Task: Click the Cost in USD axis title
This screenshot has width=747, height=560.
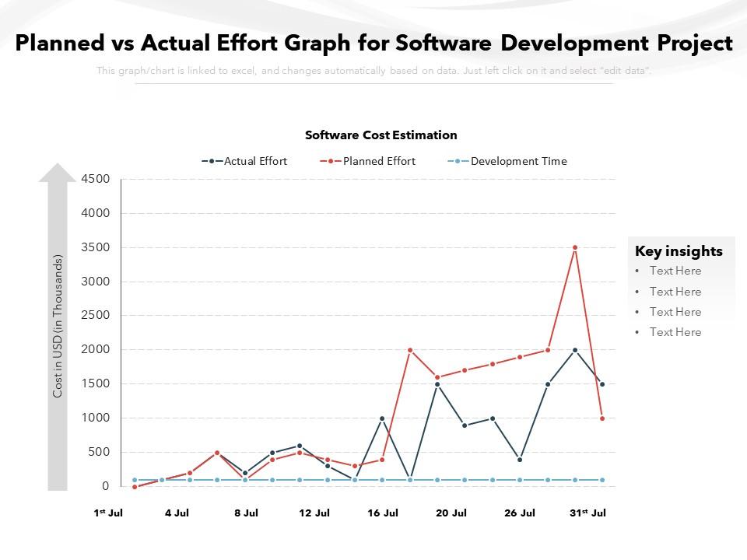Action: (x=58, y=327)
